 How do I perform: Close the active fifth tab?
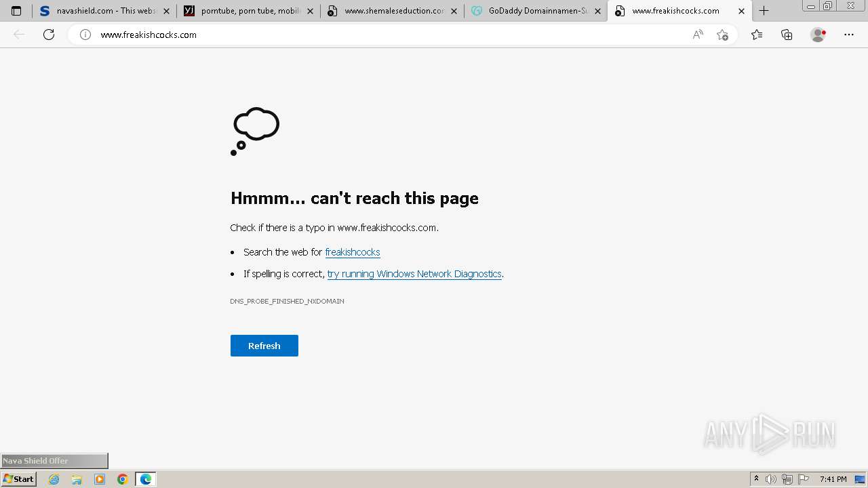(x=741, y=11)
